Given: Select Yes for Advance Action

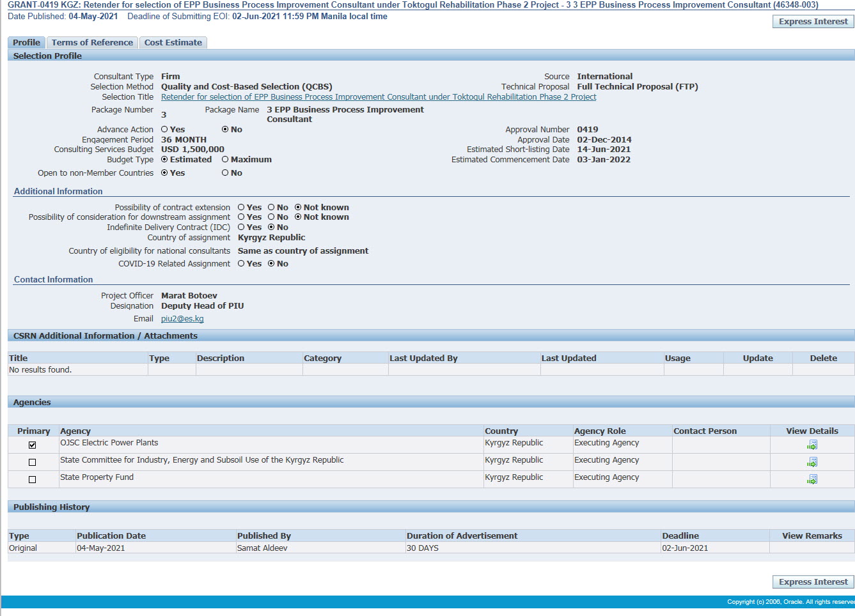Looking at the screenshot, I should click(x=164, y=129).
